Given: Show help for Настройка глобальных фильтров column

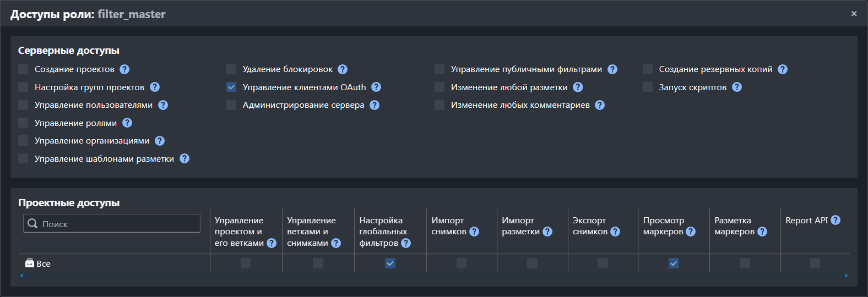Looking at the screenshot, I should pos(406,243).
